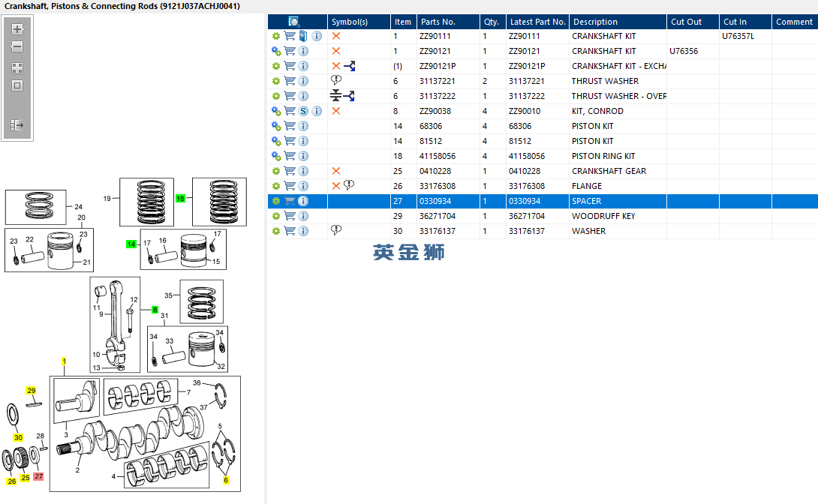The height and width of the screenshot is (504, 818).
Task: Click the S supersession icon for ZZ90038
Action: 303,111
